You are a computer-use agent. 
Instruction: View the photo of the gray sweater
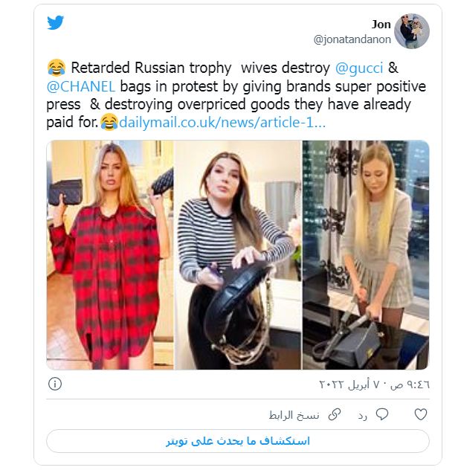pyautogui.click(x=366, y=254)
